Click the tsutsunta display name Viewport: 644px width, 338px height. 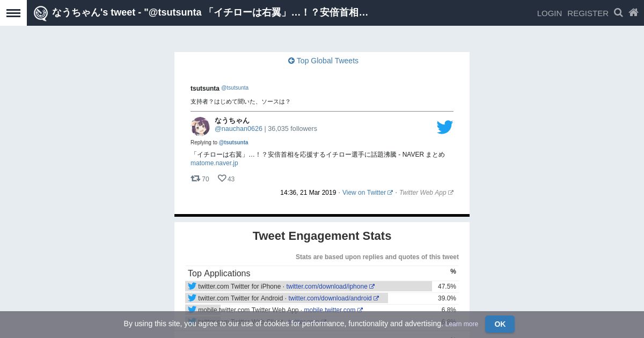pos(204,89)
